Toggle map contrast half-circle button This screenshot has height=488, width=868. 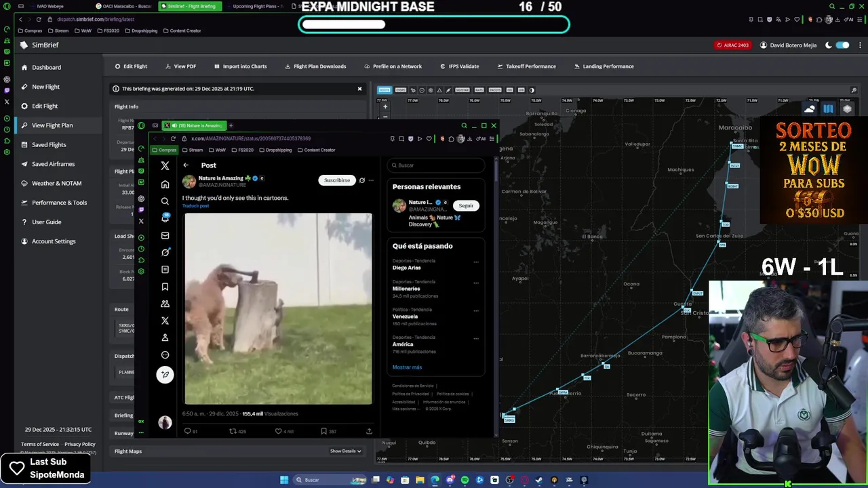pos(532,90)
